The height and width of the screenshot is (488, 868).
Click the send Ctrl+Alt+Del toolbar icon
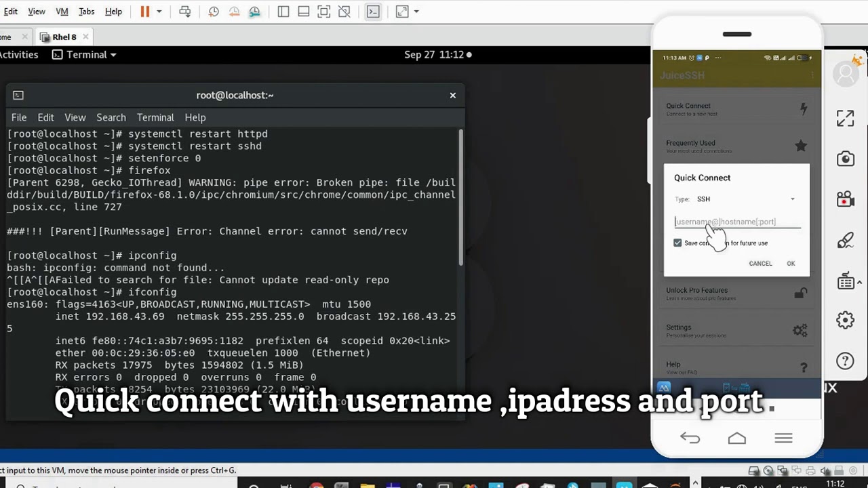pyautogui.click(x=184, y=12)
